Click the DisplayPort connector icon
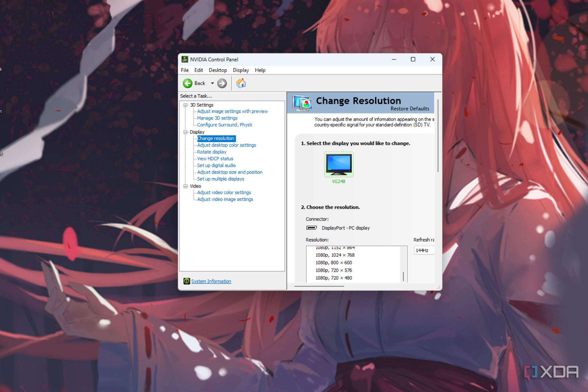This screenshot has width=588, height=392. pyautogui.click(x=312, y=228)
